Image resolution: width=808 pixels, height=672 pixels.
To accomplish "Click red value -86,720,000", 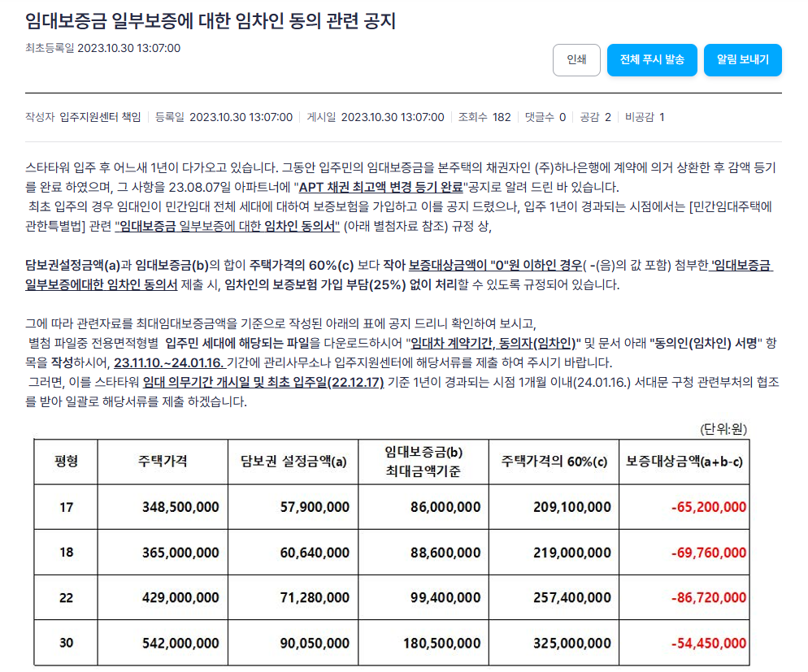I will (x=709, y=598).
